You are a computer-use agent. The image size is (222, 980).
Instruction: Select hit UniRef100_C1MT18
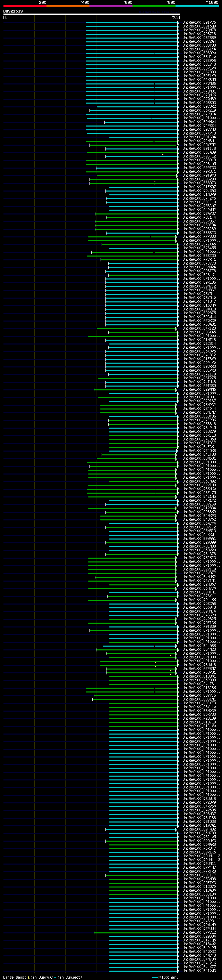coord(199,340)
